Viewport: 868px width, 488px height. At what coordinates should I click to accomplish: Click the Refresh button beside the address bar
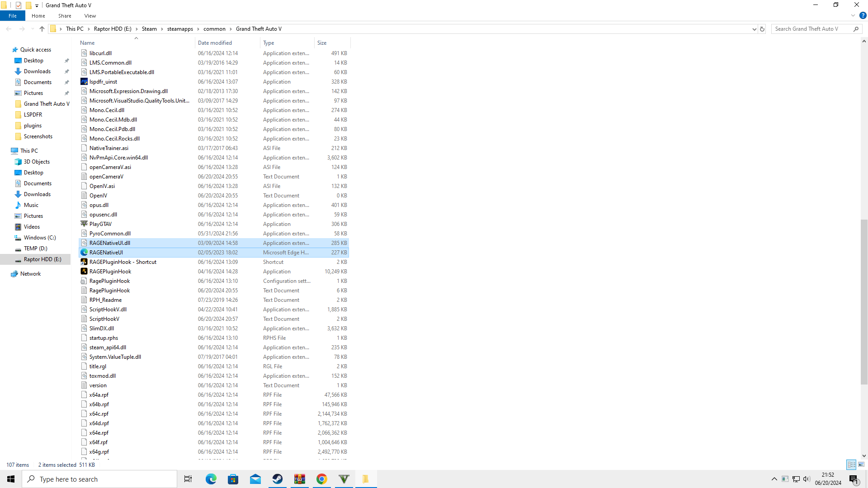click(762, 29)
